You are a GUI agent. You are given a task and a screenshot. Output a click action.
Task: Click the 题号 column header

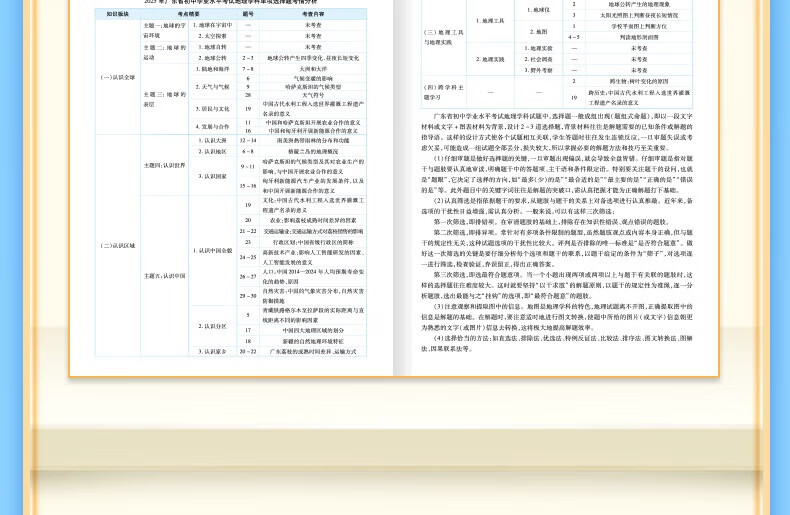click(248, 15)
